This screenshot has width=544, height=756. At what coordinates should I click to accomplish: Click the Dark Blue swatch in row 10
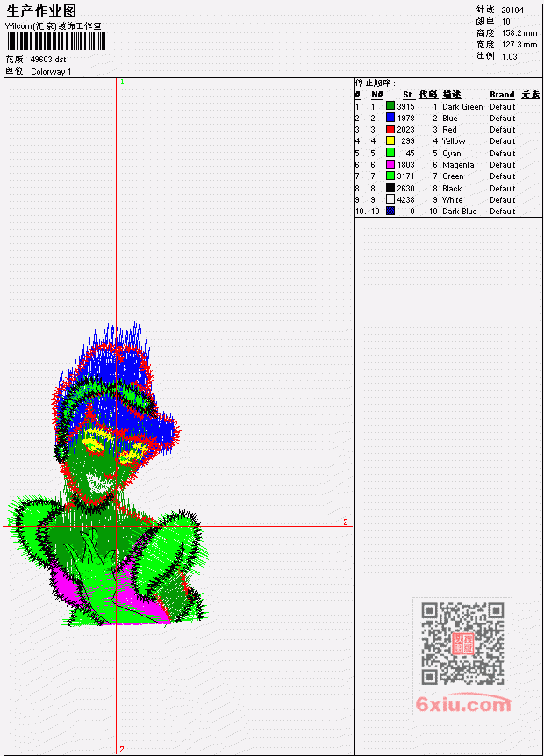pyautogui.click(x=390, y=212)
